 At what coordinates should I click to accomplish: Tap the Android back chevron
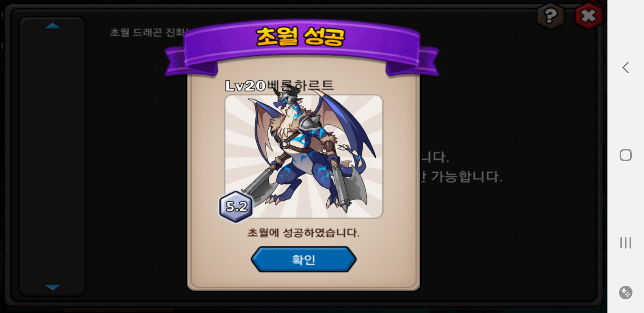(626, 68)
